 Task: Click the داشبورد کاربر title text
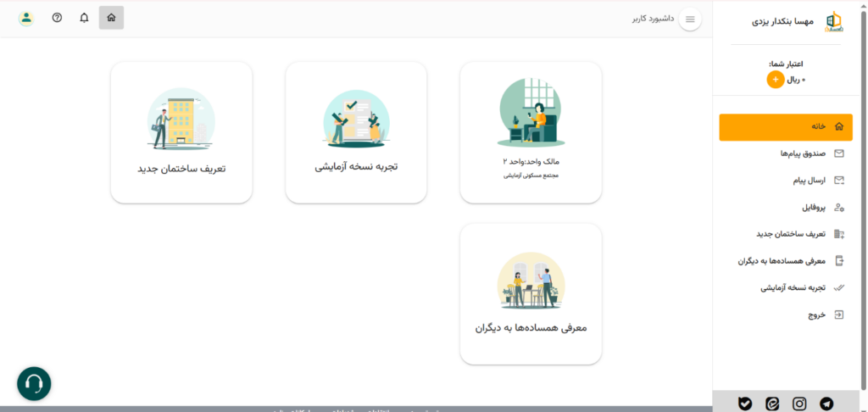pyautogui.click(x=654, y=19)
